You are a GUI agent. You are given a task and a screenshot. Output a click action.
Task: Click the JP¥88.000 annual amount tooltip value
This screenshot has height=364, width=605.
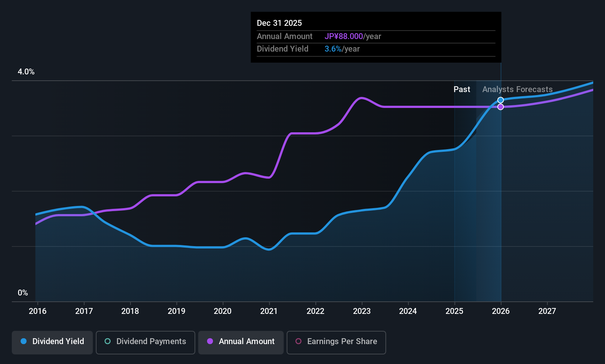click(x=344, y=36)
